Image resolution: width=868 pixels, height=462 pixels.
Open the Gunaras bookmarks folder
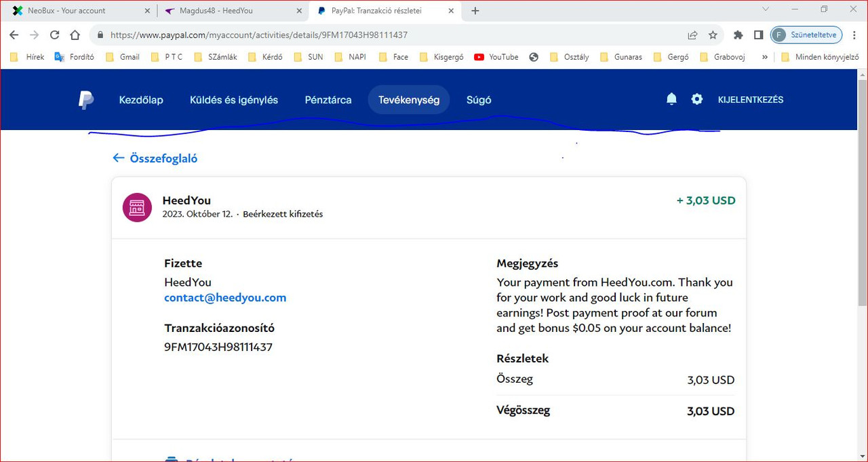620,57
